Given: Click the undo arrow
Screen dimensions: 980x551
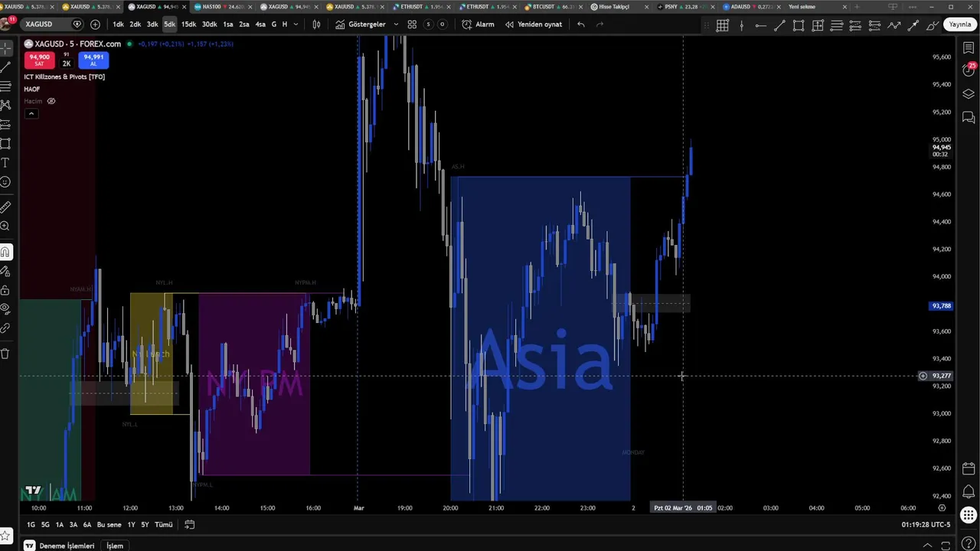Looking at the screenshot, I should [581, 24].
